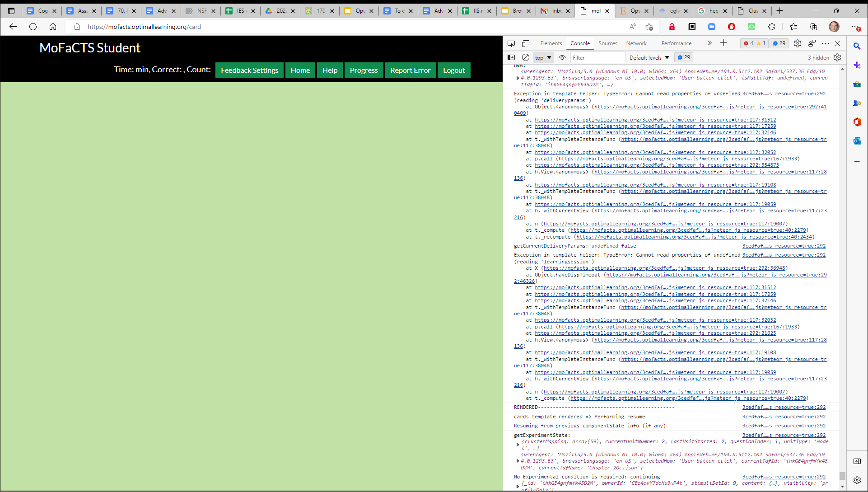Switch to the Network tab in DevTools
The height and width of the screenshot is (492, 868).
[x=636, y=43]
